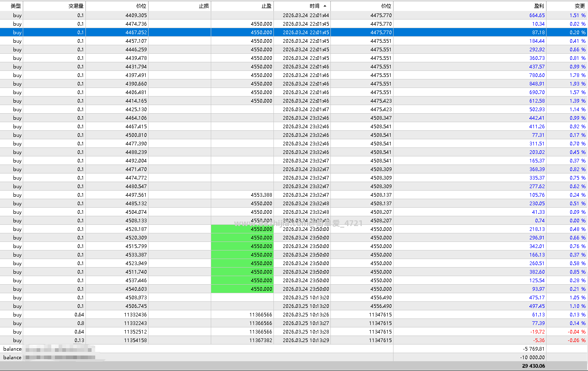The width and height of the screenshot is (588, 371).
Task: Select the trade with take profit 4553.388
Action: coord(294,195)
